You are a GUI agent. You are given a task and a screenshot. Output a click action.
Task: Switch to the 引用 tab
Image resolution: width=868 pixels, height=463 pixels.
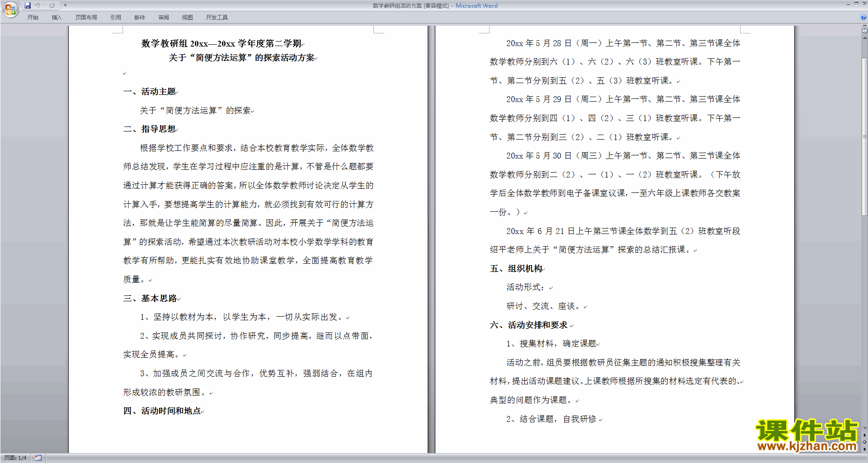pyautogui.click(x=116, y=17)
